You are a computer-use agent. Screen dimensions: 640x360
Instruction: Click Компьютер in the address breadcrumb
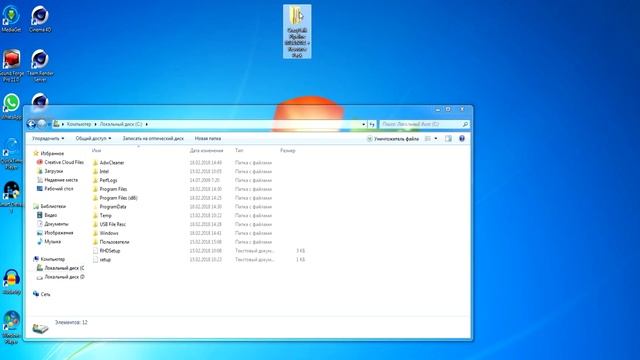coord(79,124)
